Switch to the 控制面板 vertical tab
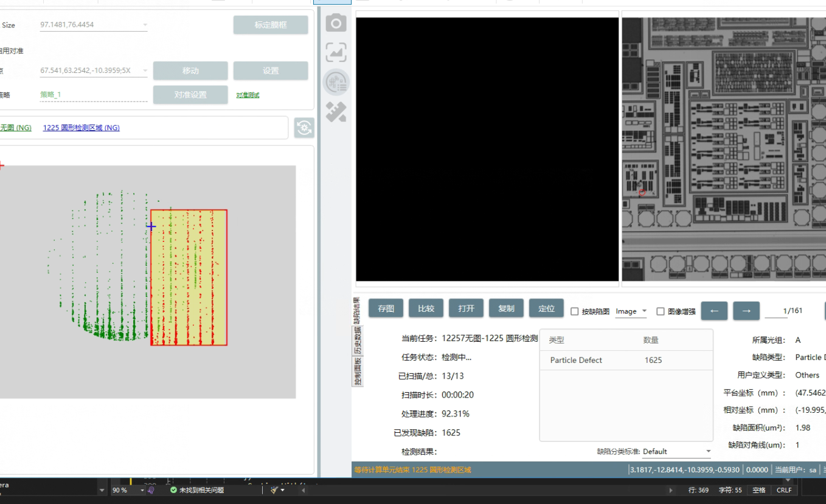The height and width of the screenshot is (504, 826). [x=358, y=371]
